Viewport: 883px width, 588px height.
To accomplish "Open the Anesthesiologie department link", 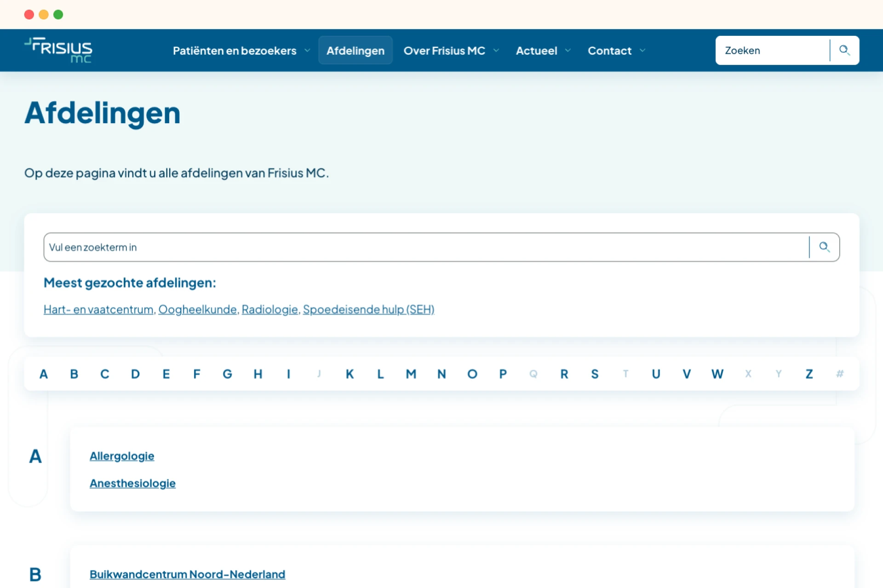I will 132,483.
